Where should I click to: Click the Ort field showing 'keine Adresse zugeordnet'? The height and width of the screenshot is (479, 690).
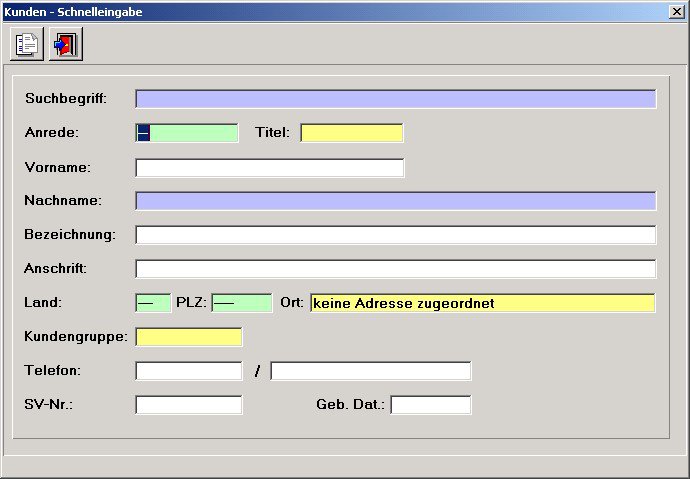[x=482, y=303]
